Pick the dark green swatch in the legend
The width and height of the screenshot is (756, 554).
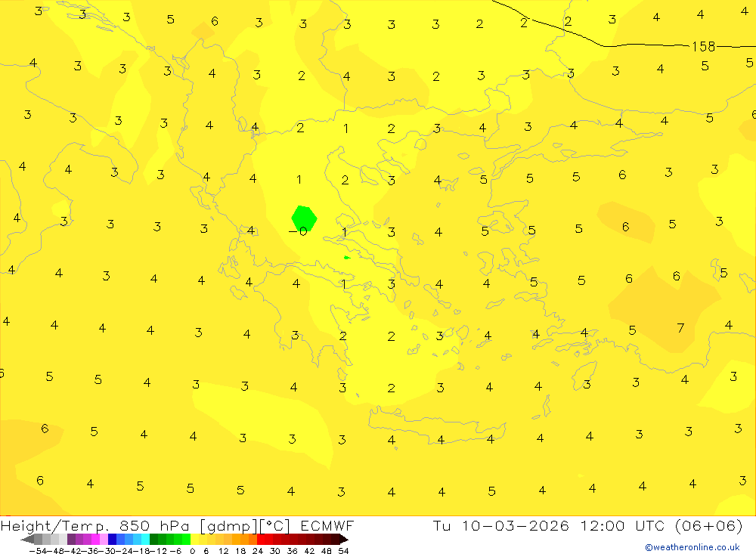153,539
